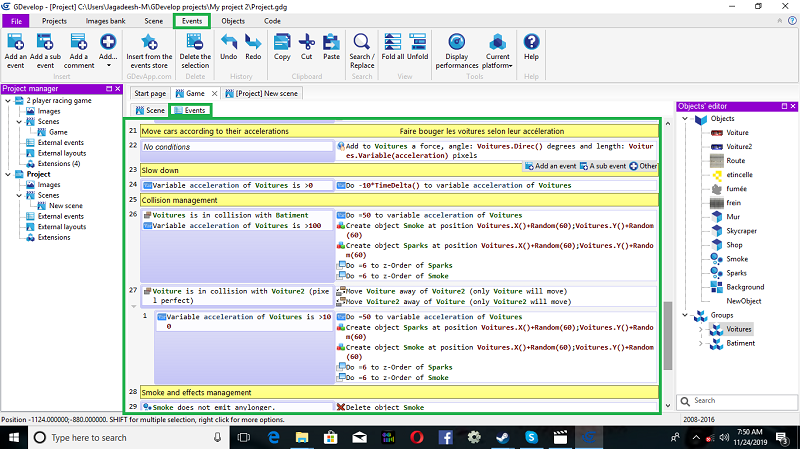The height and width of the screenshot is (449, 800).
Task: Click the Cut scissors icon
Action: [x=307, y=42]
